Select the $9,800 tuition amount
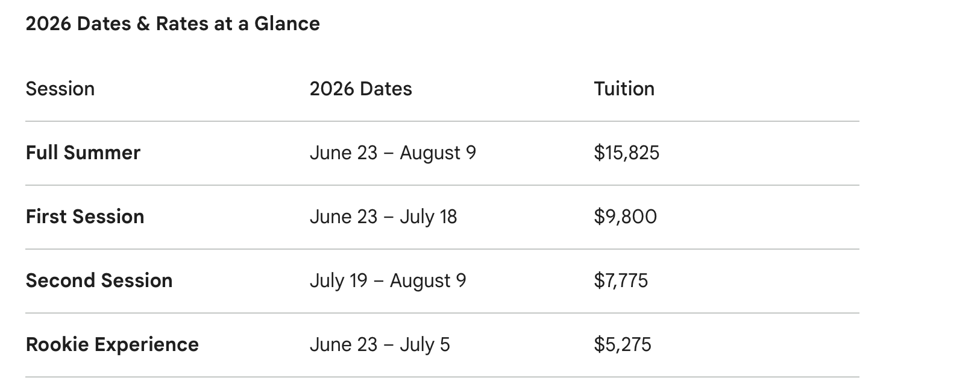Image resolution: width=980 pixels, height=386 pixels. click(x=625, y=217)
